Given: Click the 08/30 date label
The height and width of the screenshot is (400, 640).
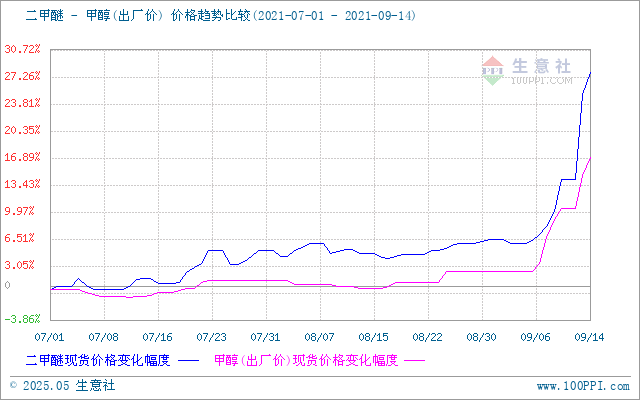Looking at the screenshot, I should tap(482, 337).
